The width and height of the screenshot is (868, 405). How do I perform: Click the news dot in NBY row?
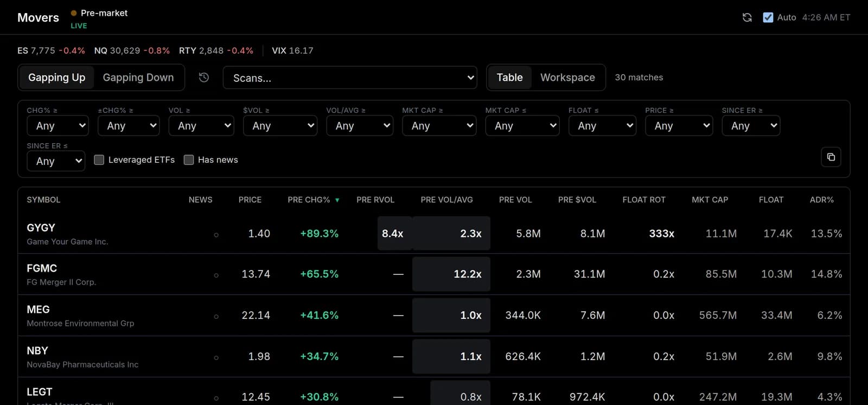click(x=216, y=358)
